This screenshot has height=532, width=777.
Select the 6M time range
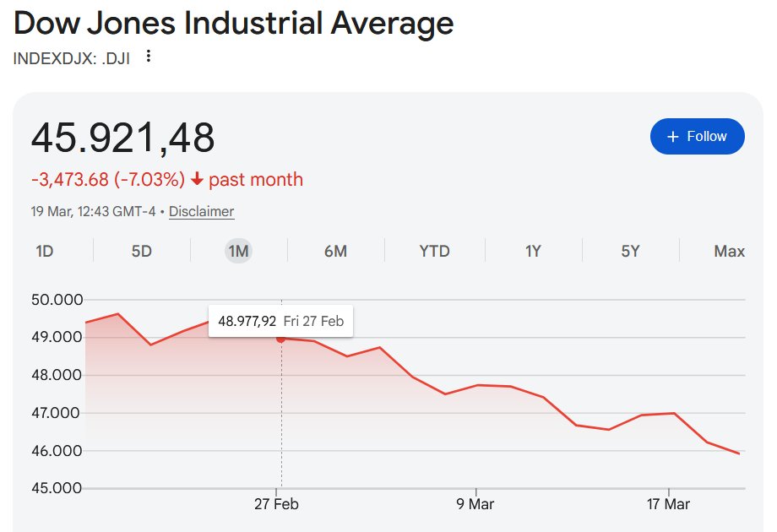click(x=335, y=251)
